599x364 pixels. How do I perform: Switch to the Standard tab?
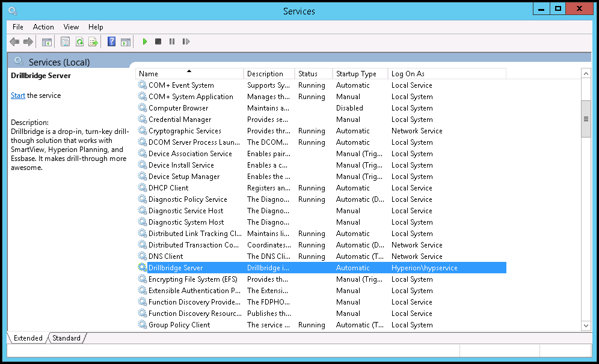tap(67, 338)
